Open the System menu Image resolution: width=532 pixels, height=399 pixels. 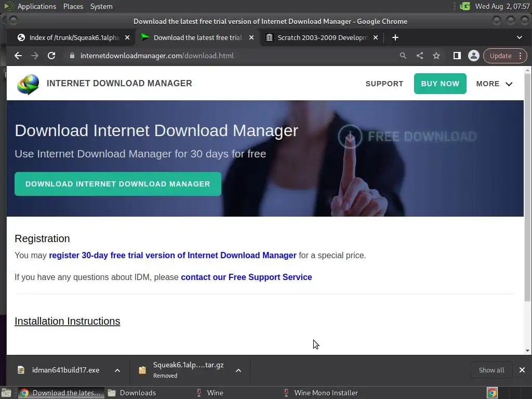click(x=101, y=6)
